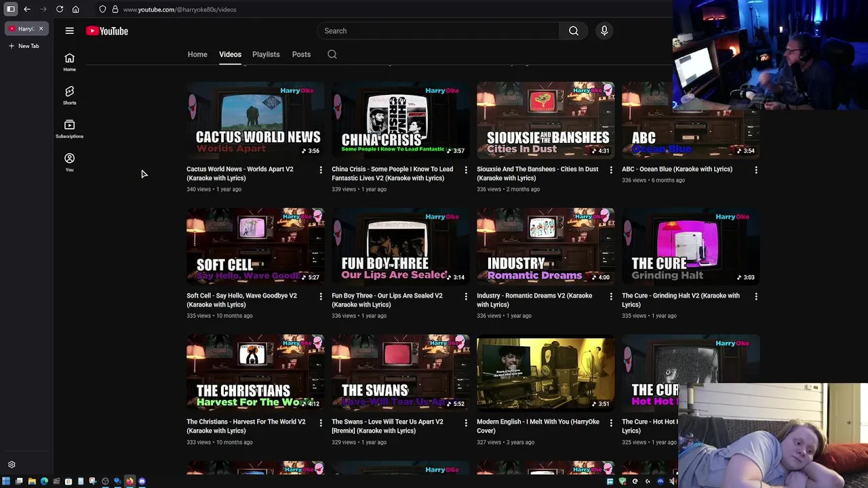868x488 pixels.
Task: Open The Cure - Grinding Halt V2 title
Action: pyautogui.click(x=681, y=300)
